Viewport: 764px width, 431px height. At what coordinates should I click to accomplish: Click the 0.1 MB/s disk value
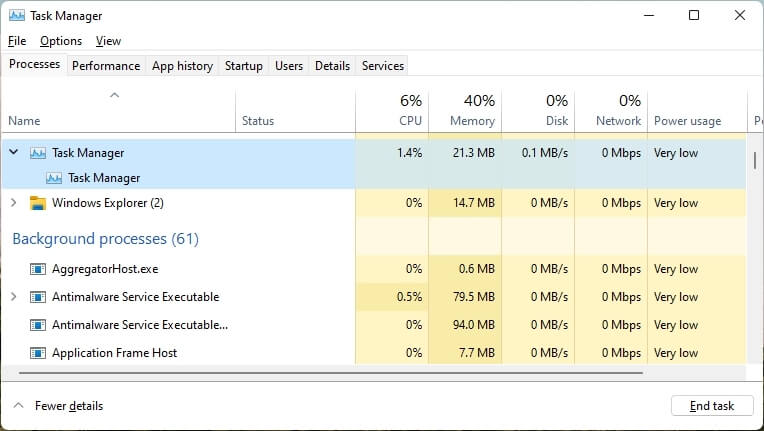(x=545, y=153)
